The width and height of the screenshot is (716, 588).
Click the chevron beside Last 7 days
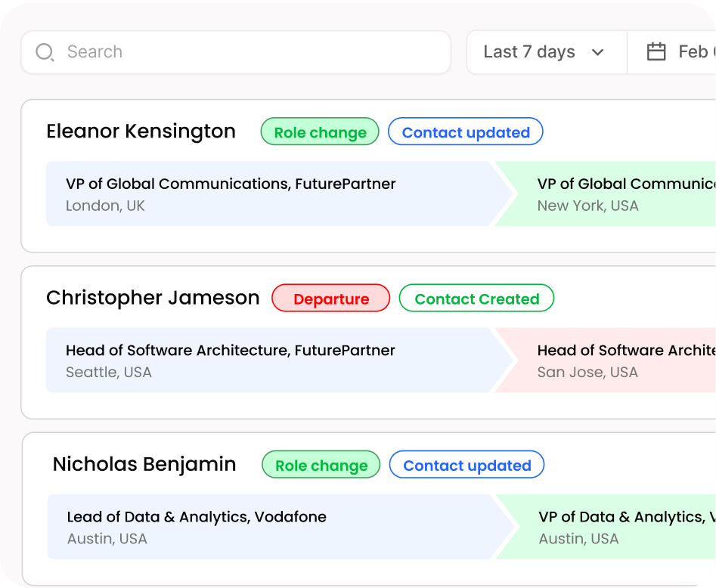598,52
